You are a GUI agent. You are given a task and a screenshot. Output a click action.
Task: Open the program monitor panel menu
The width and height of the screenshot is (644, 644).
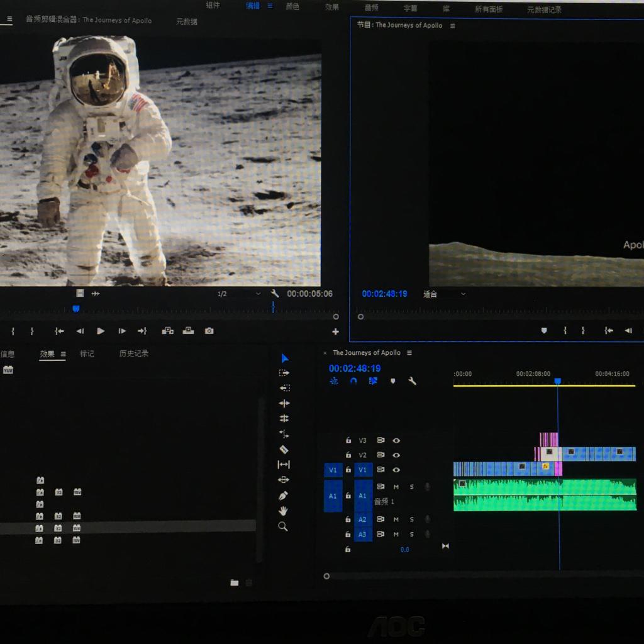pyautogui.click(x=453, y=26)
